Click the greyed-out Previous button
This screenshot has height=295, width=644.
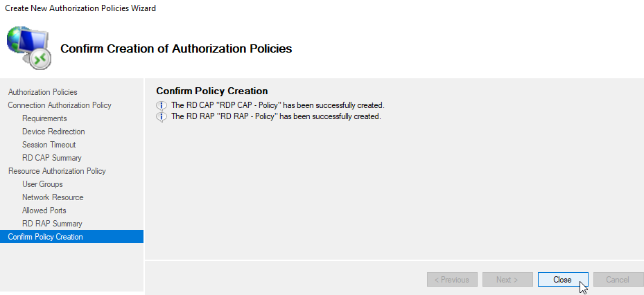click(452, 280)
